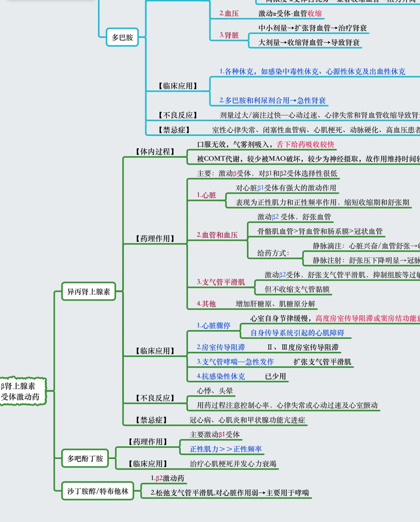Click text 已少用
The width and height of the screenshot is (420, 522).
click(275, 376)
